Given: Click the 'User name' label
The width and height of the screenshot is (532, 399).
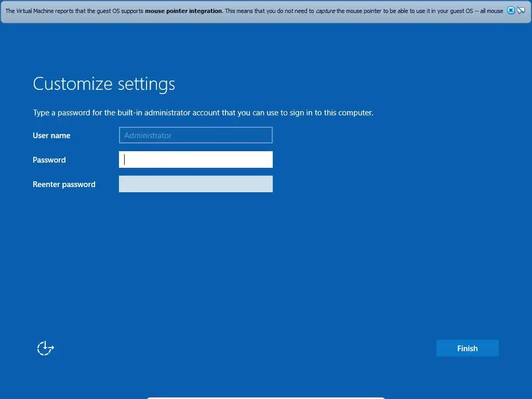Looking at the screenshot, I should pyautogui.click(x=51, y=136).
